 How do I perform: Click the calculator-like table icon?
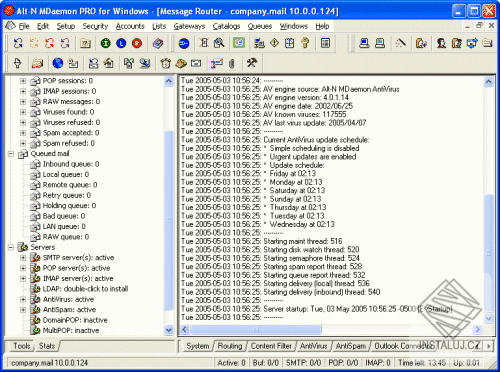(325, 43)
